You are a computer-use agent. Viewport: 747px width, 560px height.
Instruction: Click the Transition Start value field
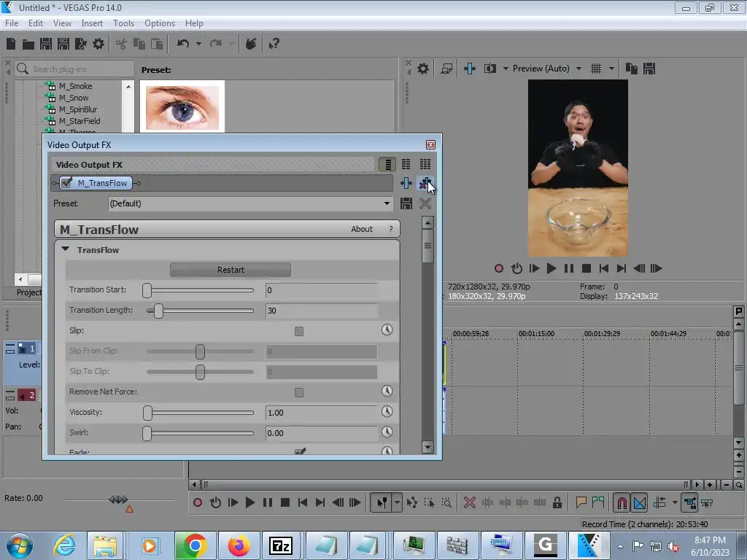[x=322, y=290]
